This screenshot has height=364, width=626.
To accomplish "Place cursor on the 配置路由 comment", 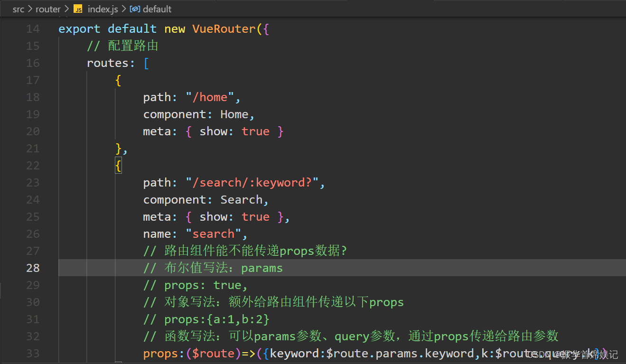I will [122, 46].
